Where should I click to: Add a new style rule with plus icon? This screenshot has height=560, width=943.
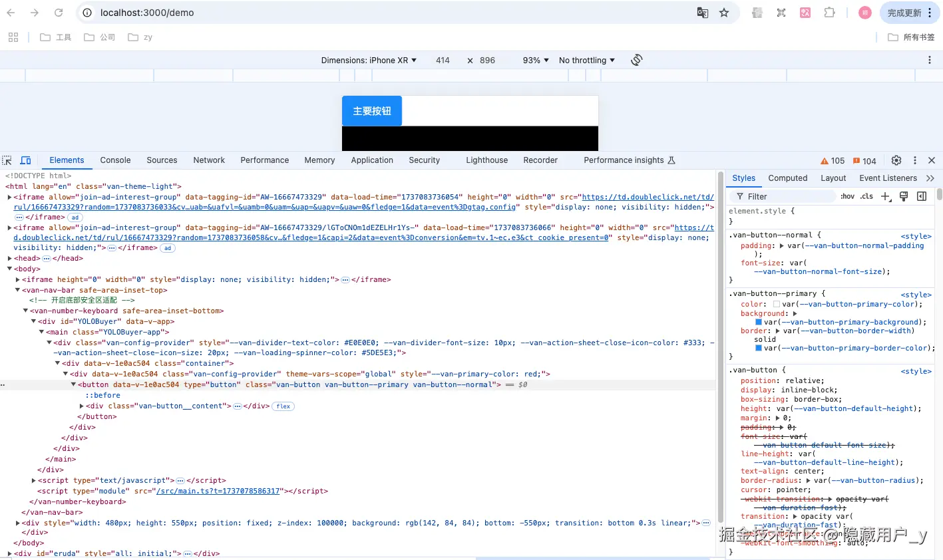[886, 196]
